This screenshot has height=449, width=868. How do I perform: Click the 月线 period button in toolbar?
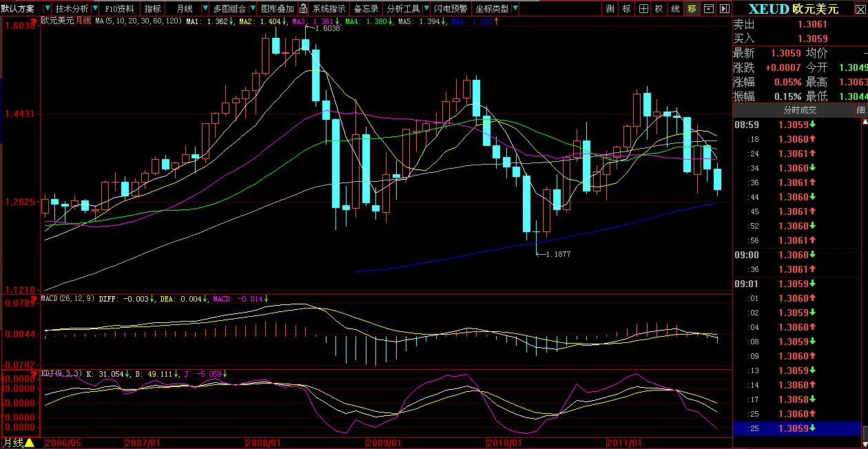pyautogui.click(x=185, y=9)
